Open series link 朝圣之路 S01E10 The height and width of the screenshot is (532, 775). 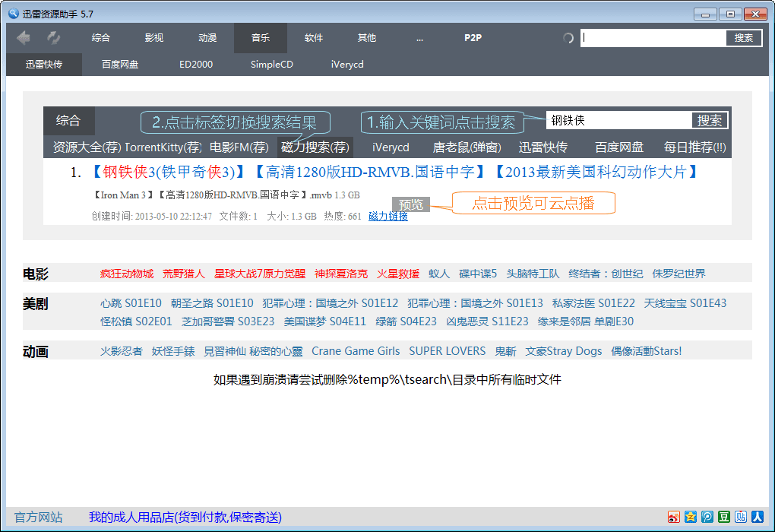pyautogui.click(x=212, y=303)
